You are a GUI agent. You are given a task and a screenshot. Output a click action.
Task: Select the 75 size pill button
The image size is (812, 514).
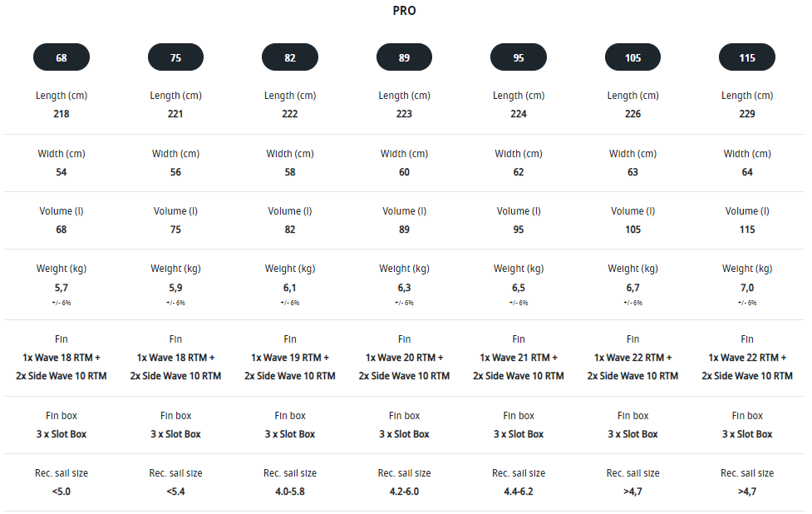[x=175, y=57]
